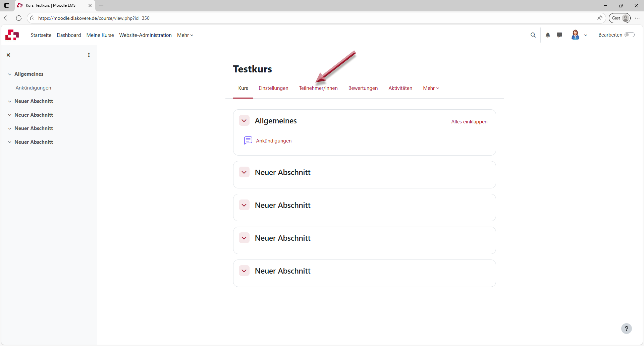This screenshot has height=346, width=644.
Task: Collapse the first Neuer Abschnitt card
Action: (x=244, y=172)
